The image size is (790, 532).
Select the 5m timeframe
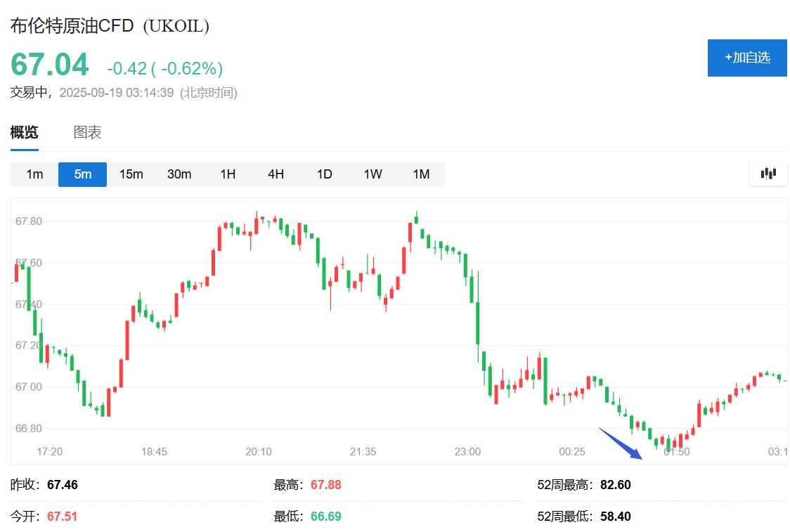83,174
